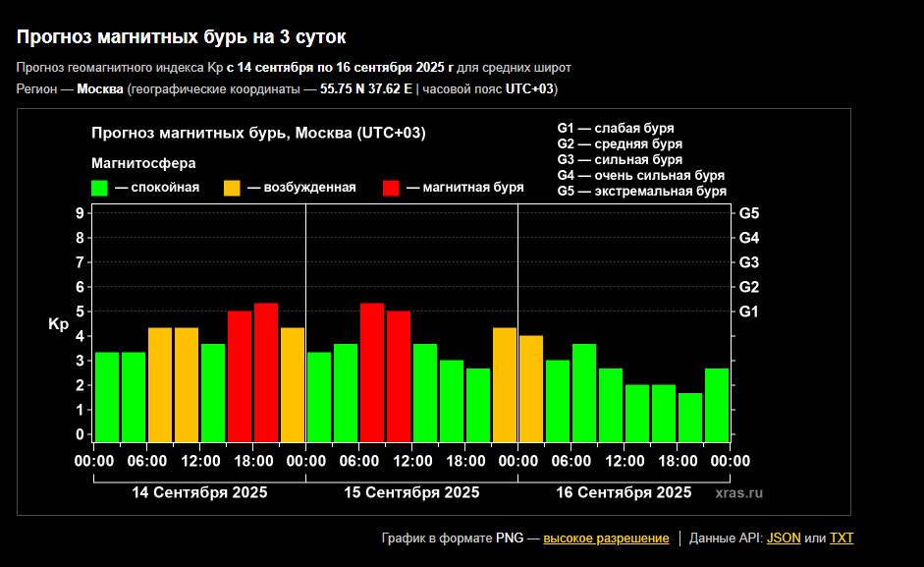Select the tallest red bar on 15 September
Screen dimensions: 924x567
(372, 371)
